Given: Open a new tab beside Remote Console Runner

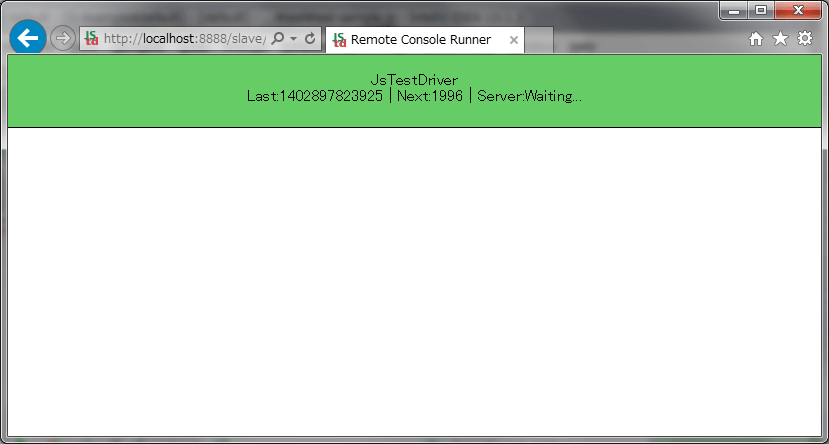Looking at the screenshot, I should click(x=539, y=40).
